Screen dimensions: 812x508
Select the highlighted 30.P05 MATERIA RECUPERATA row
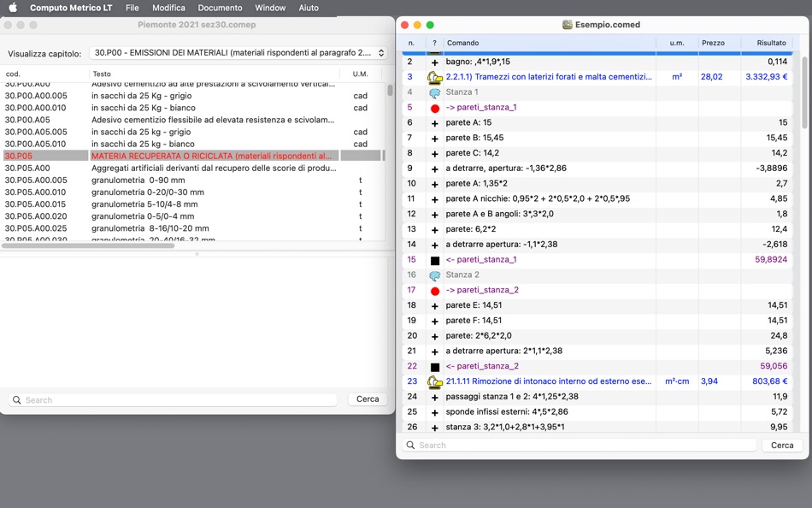(197, 156)
